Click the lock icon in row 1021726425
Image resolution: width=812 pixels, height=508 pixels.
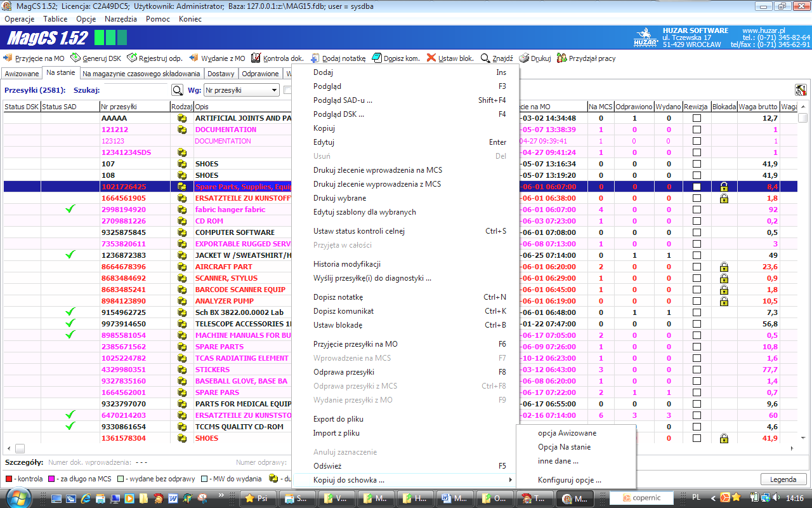point(724,187)
